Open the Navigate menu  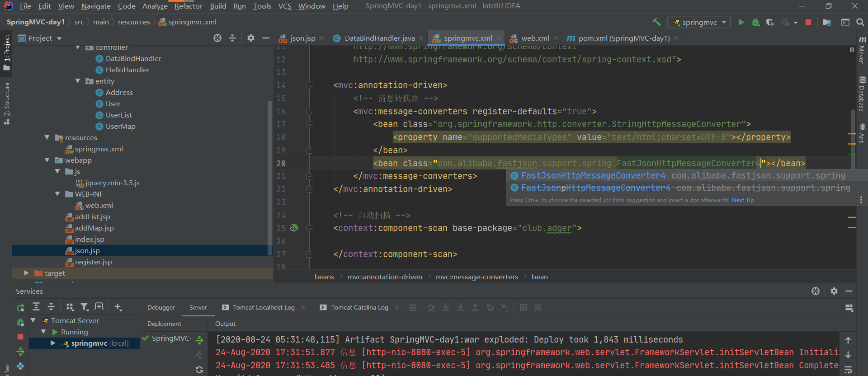[x=96, y=6]
